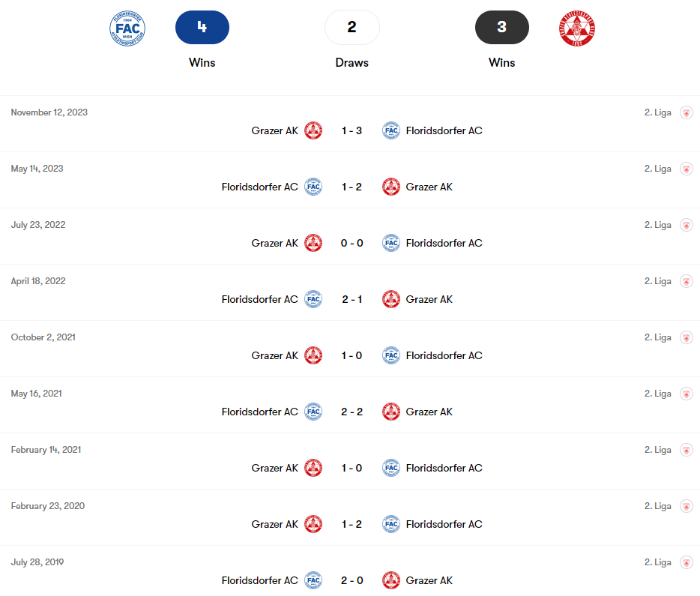Open the 2 - 2 score from May 16, 2021
The height and width of the screenshot is (596, 700).
[351, 412]
